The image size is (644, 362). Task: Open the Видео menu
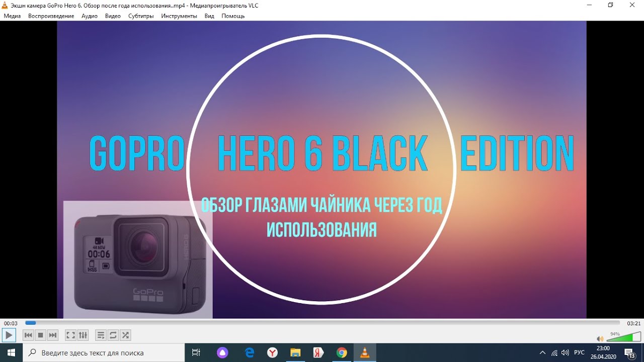click(113, 16)
